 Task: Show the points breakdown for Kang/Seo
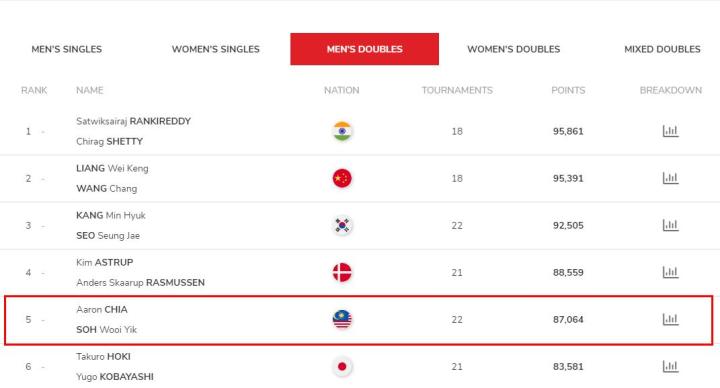[x=670, y=225]
